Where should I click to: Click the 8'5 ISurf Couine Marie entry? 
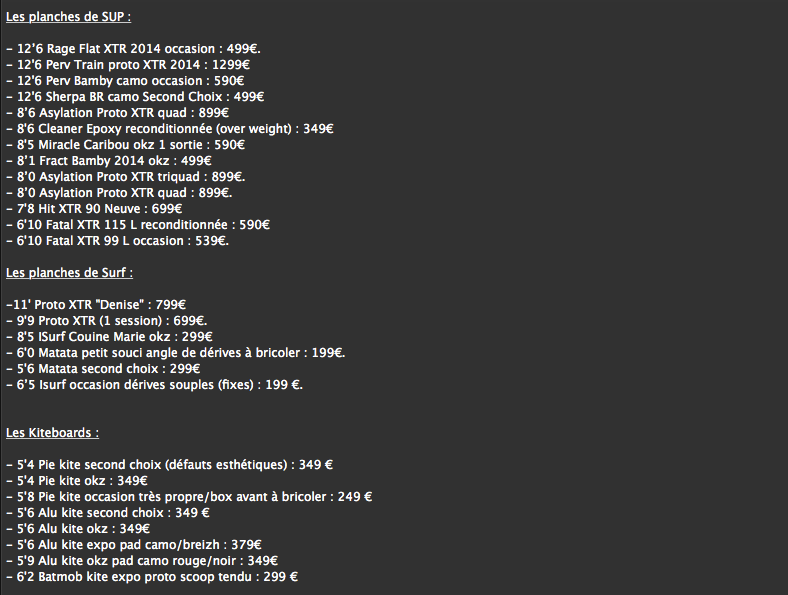click(x=109, y=337)
